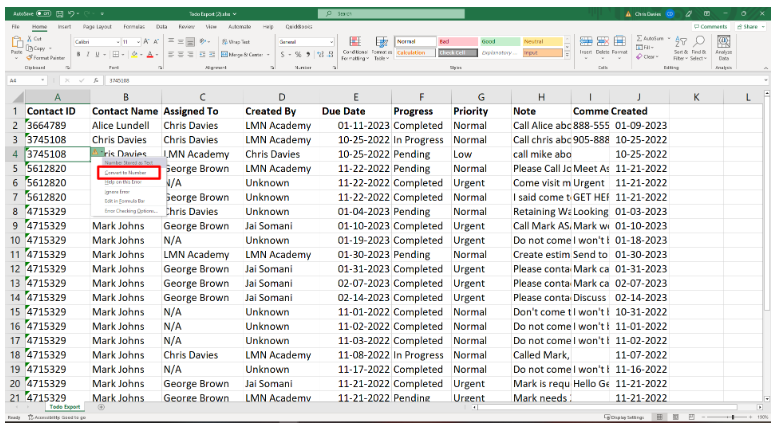Click the Share button
Screen dimensions: 777x428
749,26
